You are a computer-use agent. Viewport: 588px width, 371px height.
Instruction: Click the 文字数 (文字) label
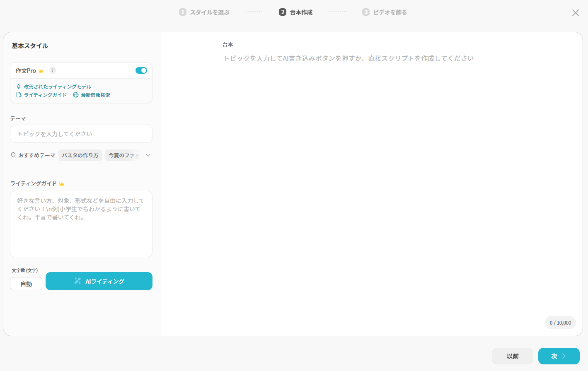point(25,270)
